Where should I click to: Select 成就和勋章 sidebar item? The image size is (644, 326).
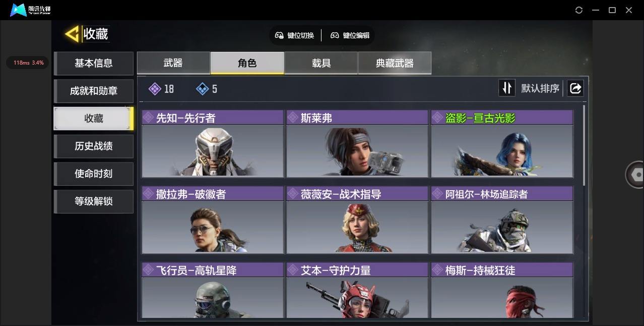pos(94,91)
